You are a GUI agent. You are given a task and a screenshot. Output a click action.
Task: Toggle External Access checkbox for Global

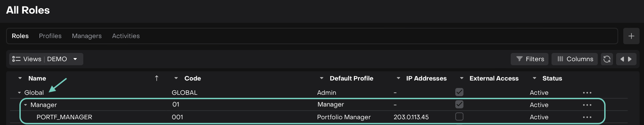[x=459, y=92]
